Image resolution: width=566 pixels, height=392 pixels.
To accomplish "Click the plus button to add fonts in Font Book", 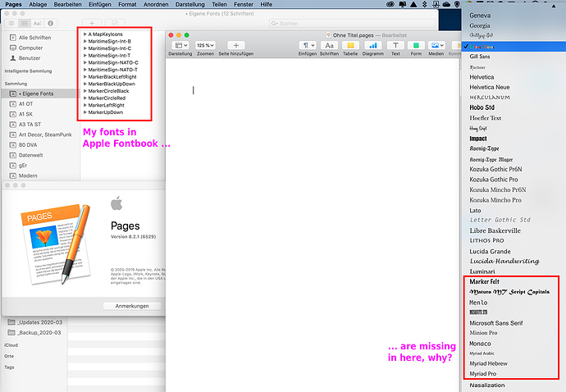I will tap(92, 24).
